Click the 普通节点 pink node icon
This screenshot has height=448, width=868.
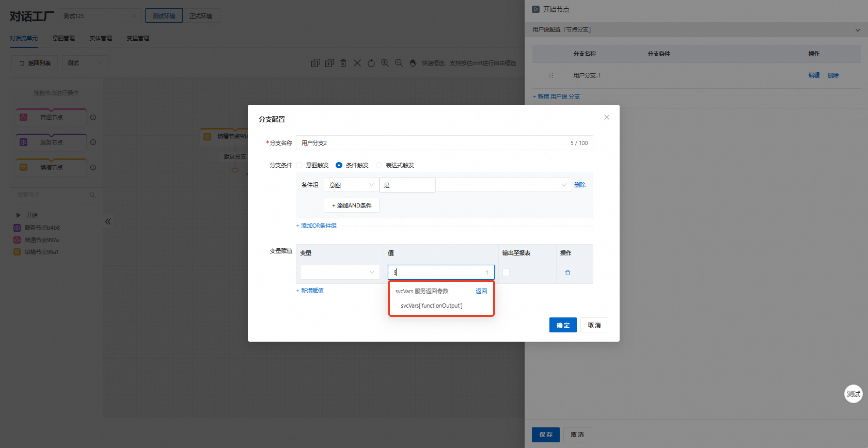point(23,117)
